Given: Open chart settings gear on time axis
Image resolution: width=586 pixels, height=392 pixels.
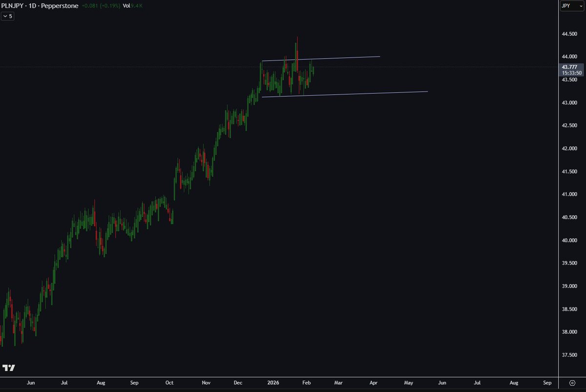Looking at the screenshot, I should point(572,383).
